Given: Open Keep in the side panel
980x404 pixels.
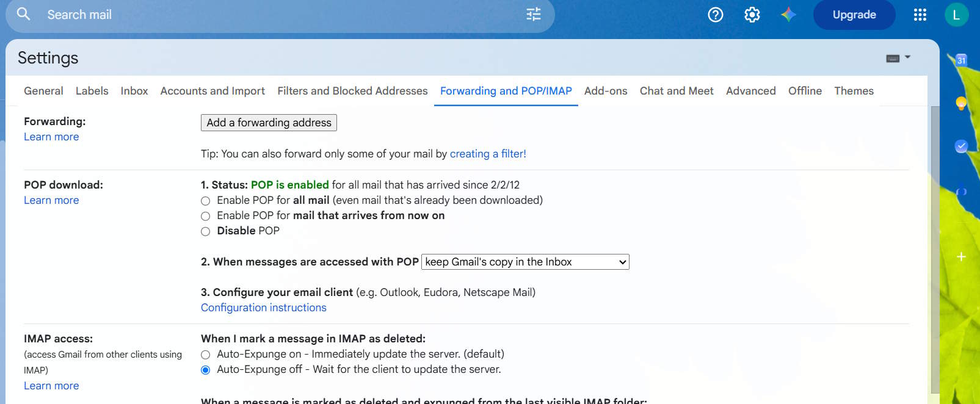Looking at the screenshot, I should click(961, 103).
